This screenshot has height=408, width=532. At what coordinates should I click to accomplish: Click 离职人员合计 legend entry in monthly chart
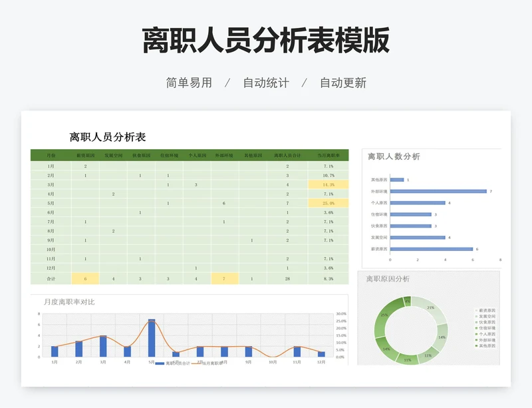tap(173, 363)
